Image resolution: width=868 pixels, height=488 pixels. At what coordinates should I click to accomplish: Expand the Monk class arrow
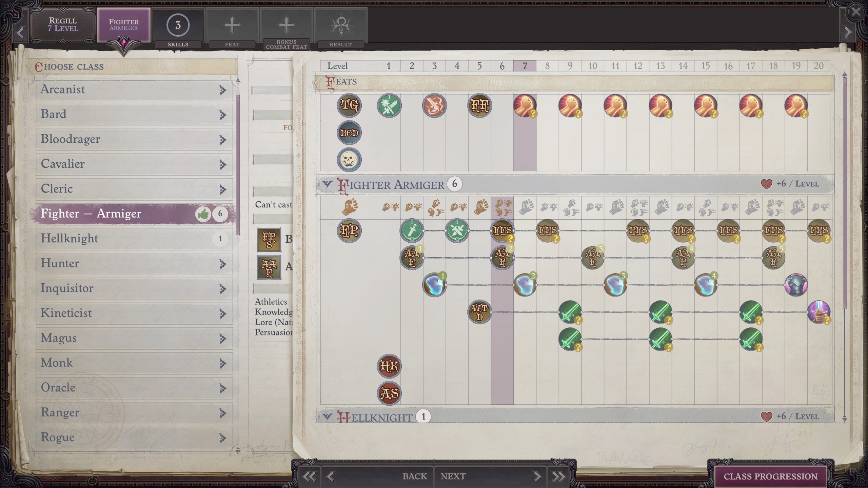tap(222, 363)
